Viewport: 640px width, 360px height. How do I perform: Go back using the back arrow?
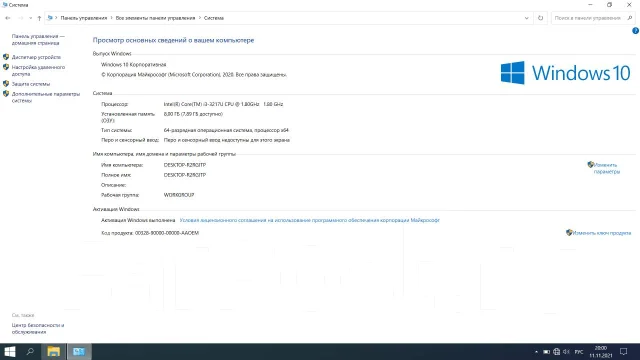coord(7,18)
